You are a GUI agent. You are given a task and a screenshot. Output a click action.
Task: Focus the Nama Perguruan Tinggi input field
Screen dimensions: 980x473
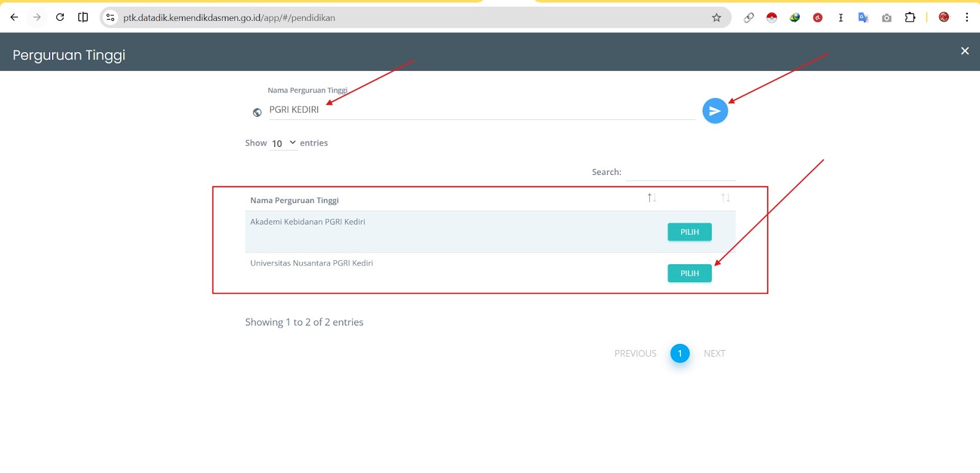coord(481,110)
